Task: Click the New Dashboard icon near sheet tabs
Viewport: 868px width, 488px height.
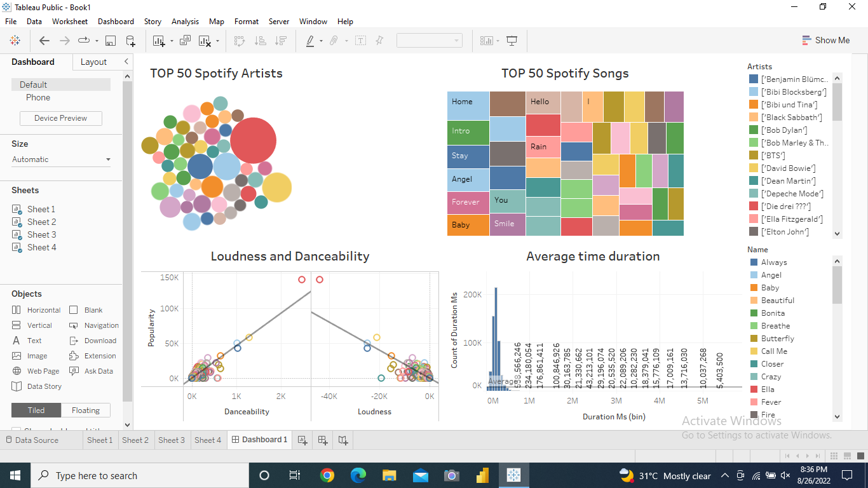Action: [322, 440]
